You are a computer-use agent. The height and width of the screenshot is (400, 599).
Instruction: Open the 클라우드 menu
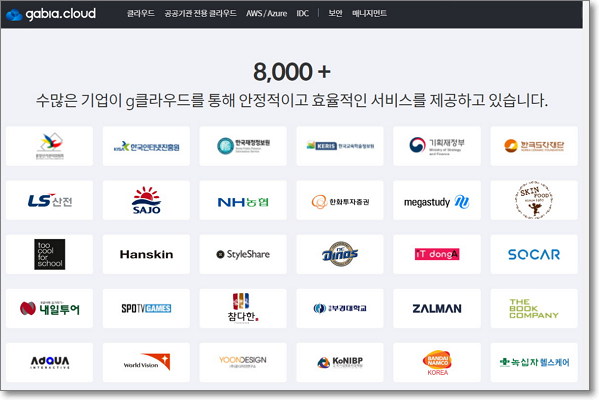[141, 13]
